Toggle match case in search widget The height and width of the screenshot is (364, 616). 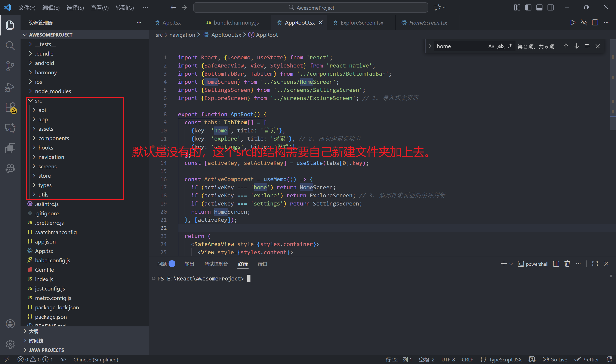pos(491,46)
